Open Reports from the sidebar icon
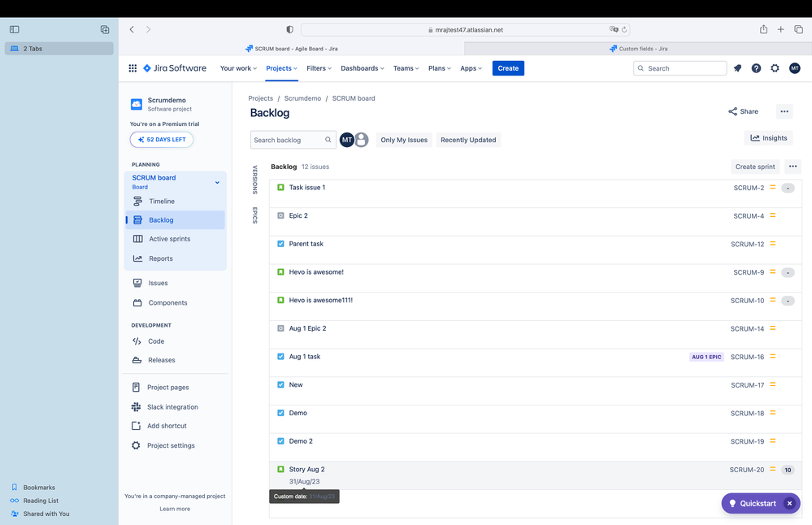Viewport: 812px width, 525px height. tap(138, 258)
